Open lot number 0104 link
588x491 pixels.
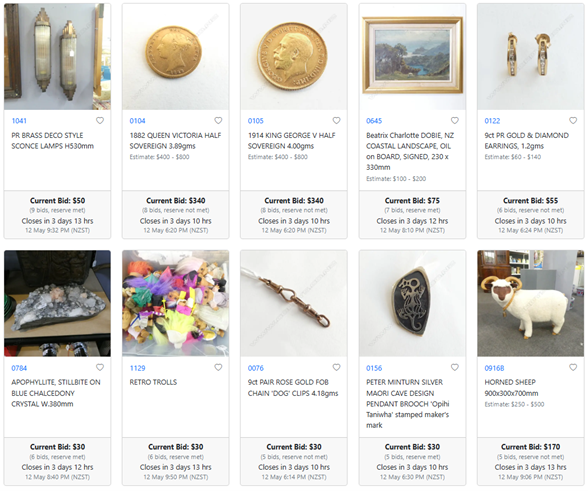(x=137, y=121)
